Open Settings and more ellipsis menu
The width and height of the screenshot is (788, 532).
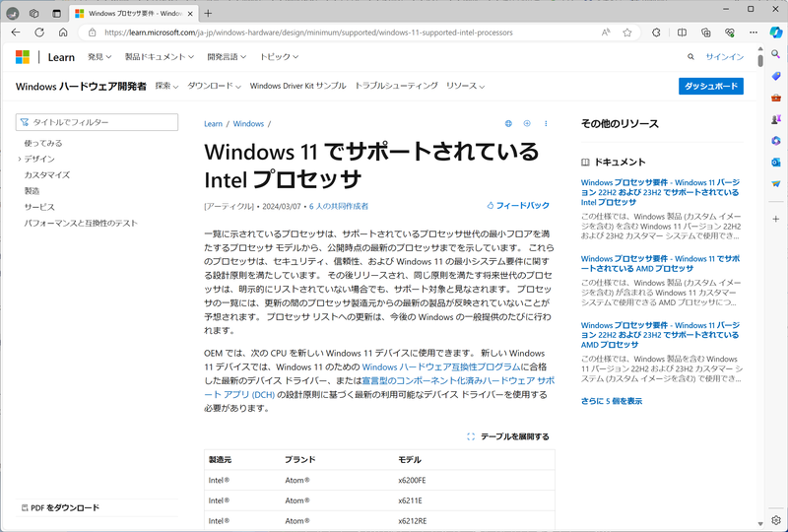754,33
